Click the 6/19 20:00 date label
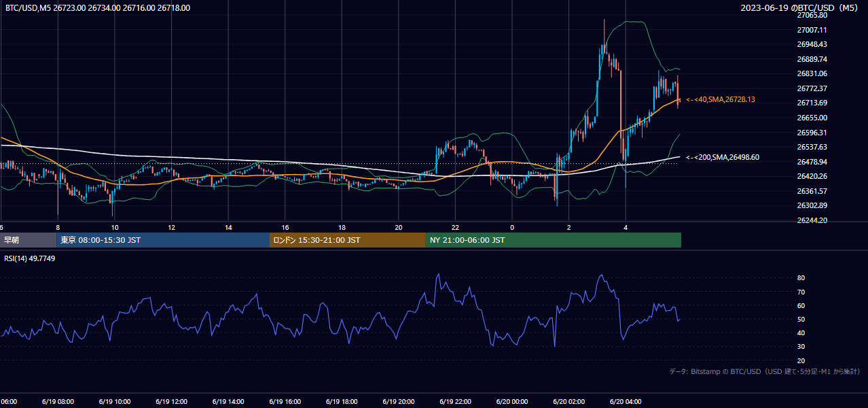This screenshot has width=868, height=408. click(399, 401)
